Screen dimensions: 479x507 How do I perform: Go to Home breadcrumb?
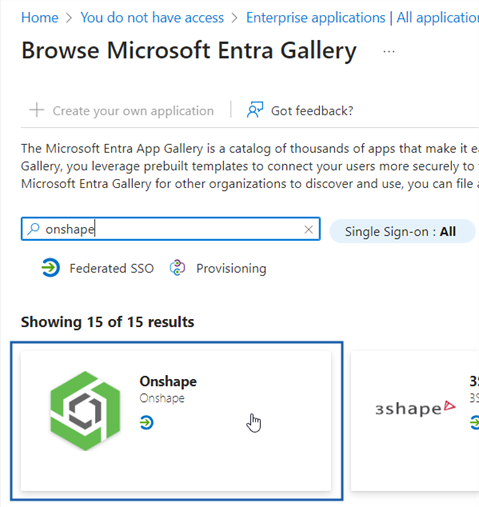40,17
